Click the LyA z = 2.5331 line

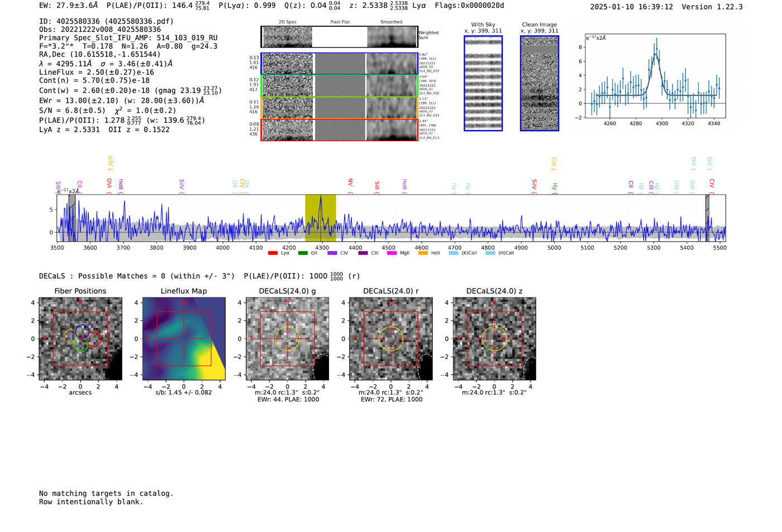tap(104, 130)
